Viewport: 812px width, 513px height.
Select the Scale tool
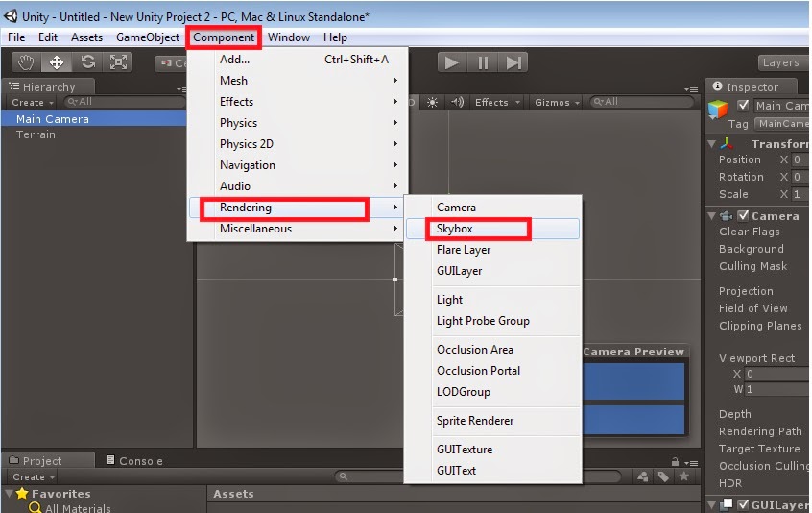point(119,62)
